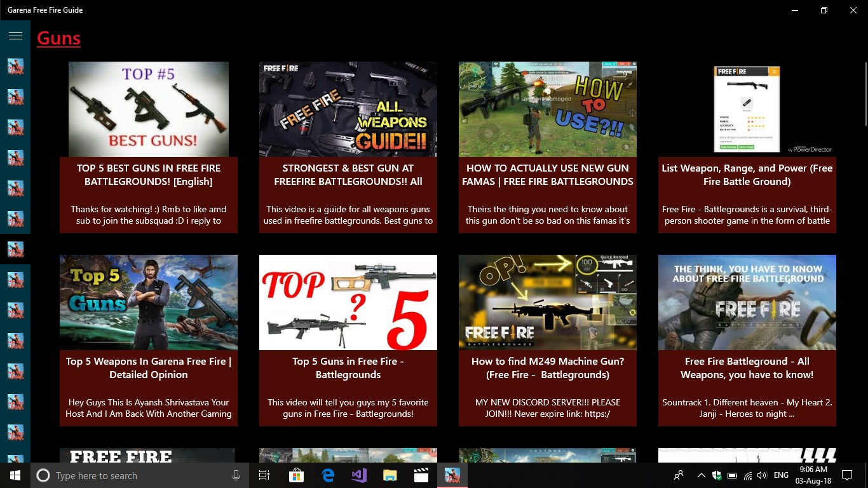The width and height of the screenshot is (868, 488).
Task: Open the Action Center notifications icon
Action: tap(846, 475)
